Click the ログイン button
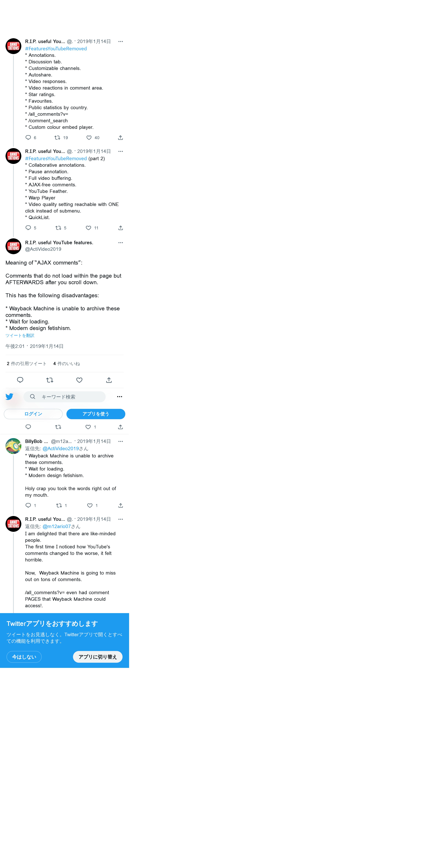 point(33,414)
